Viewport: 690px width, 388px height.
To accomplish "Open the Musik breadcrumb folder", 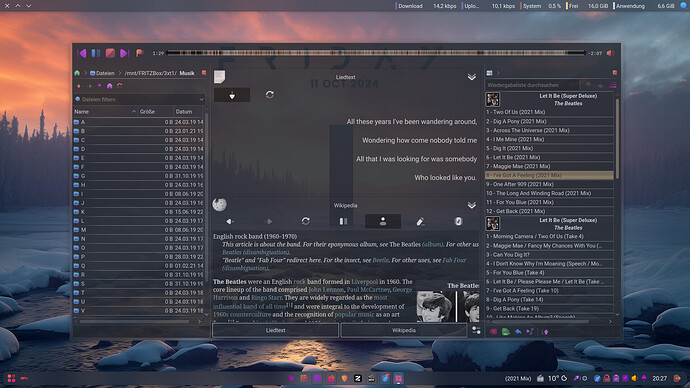I will pyautogui.click(x=187, y=73).
